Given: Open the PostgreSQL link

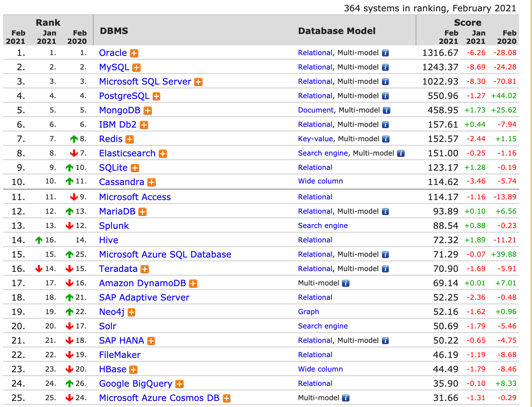Looking at the screenshot, I should (x=124, y=96).
